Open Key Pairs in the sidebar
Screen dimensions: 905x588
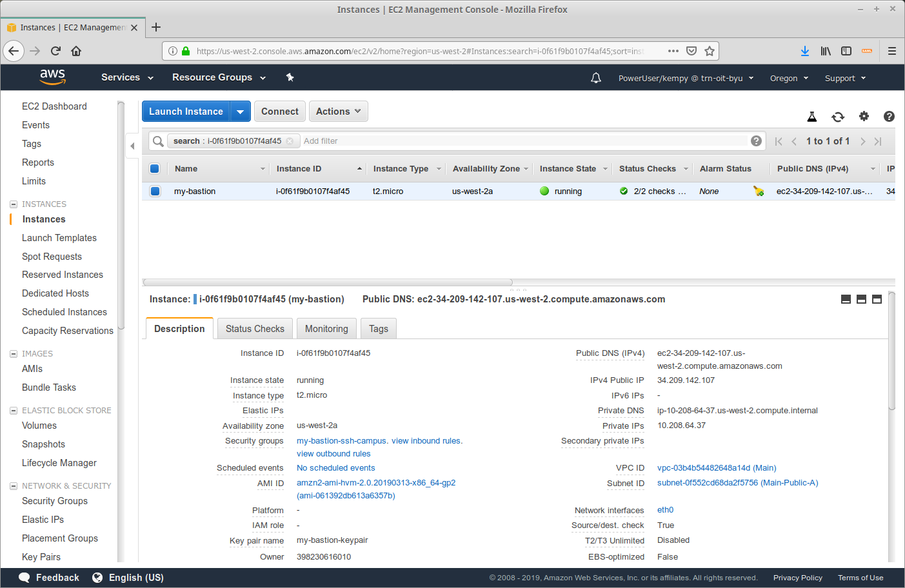tap(41, 557)
